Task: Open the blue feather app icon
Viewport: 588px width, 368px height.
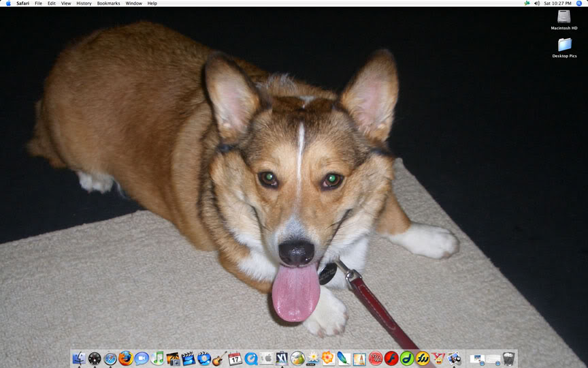Action: point(344,358)
